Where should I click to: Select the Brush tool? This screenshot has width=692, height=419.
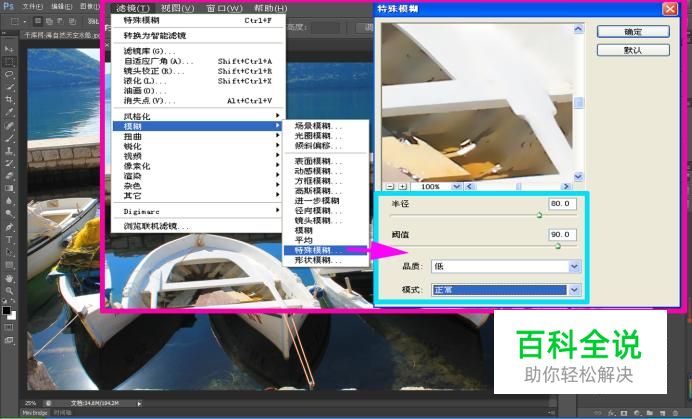coord(9,138)
